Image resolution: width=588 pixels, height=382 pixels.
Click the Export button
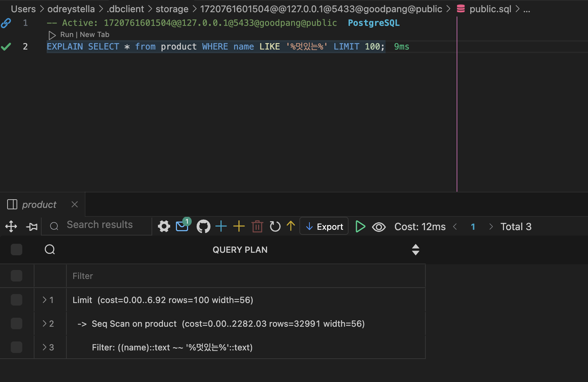pos(324,227)
